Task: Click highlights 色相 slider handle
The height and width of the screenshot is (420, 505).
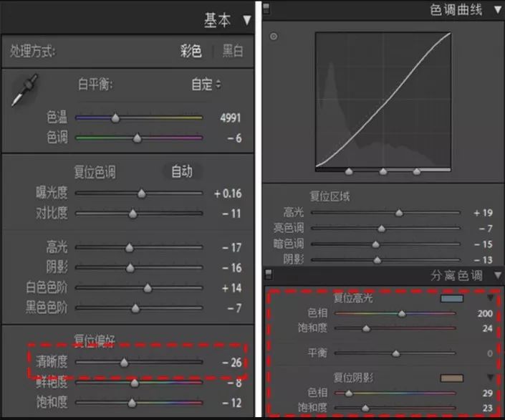Action: pos(402,313)
